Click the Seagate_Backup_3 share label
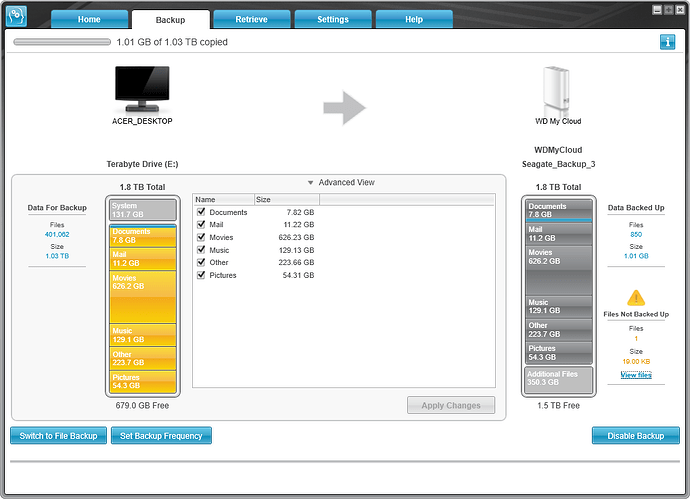The image size is (690, 499). point(558,164)
